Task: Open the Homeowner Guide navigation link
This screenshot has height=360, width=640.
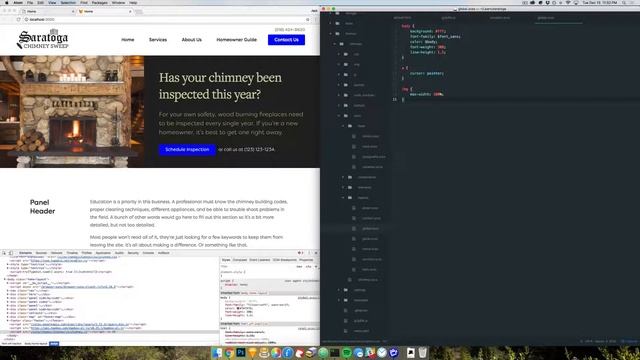Action: pos(236,40)
